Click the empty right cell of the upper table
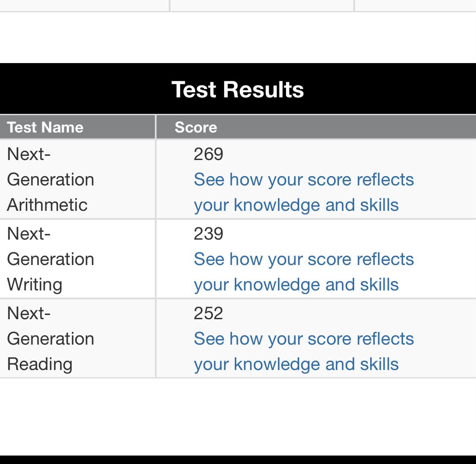476x464 pixels. tap(415, 6)
